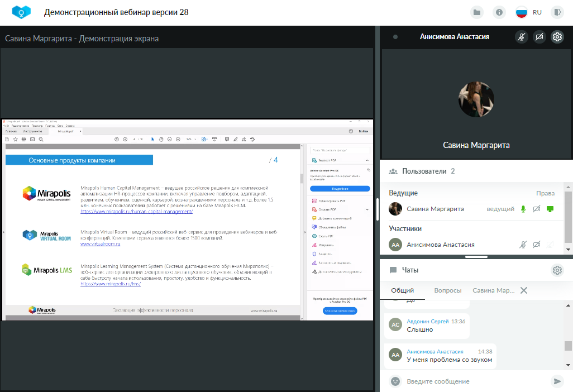Switch to the Вопросы chat tab
Screen dimensions: 573x392
click(448, 290)
